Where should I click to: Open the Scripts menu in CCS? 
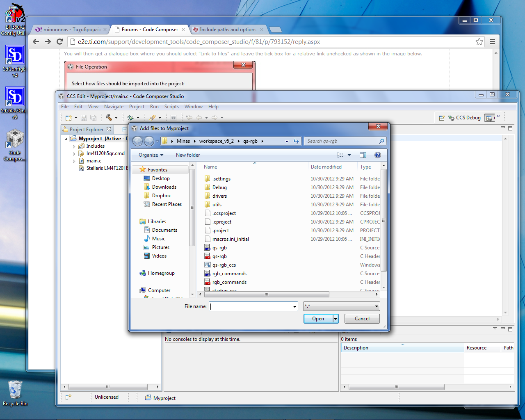coord(171,107)
